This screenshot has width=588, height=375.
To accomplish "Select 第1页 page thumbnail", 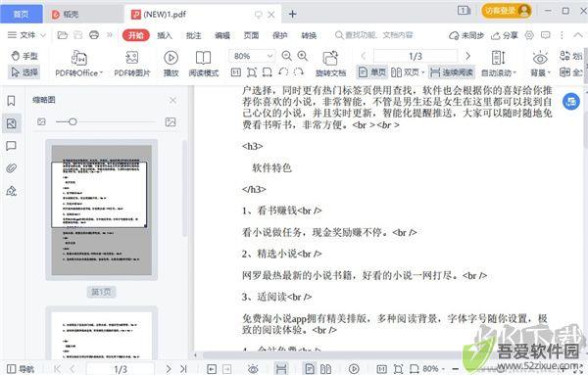I will (x=102, y=210).
